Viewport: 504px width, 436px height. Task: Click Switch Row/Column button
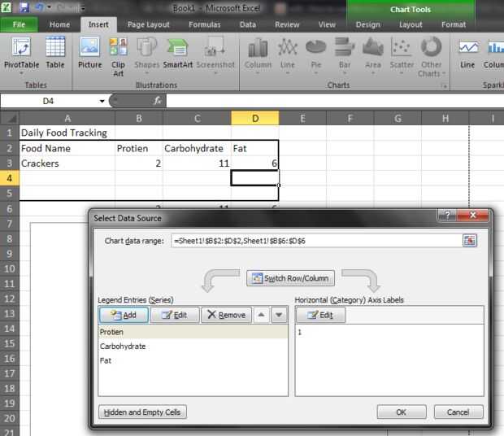(x=290, y=278)
